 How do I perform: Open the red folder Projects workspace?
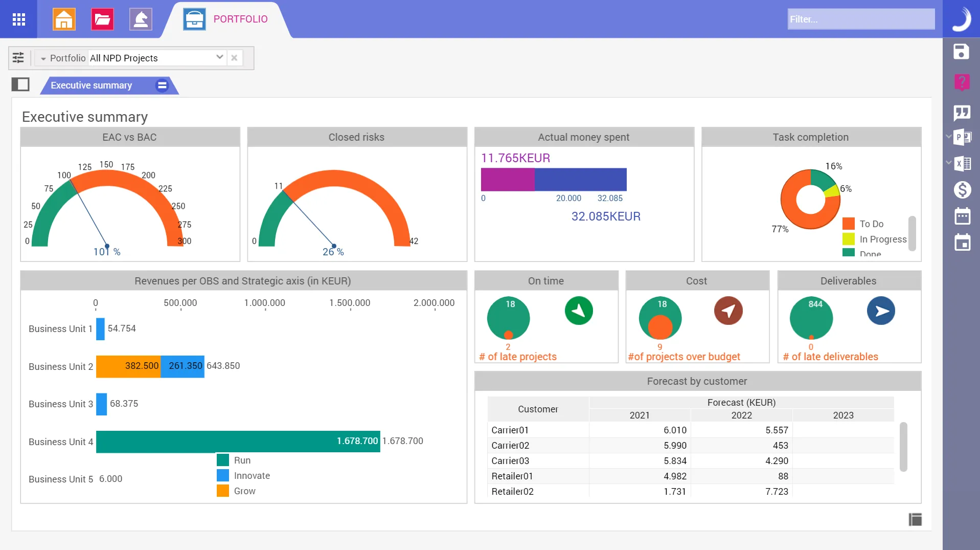click(x=102, y=19)
